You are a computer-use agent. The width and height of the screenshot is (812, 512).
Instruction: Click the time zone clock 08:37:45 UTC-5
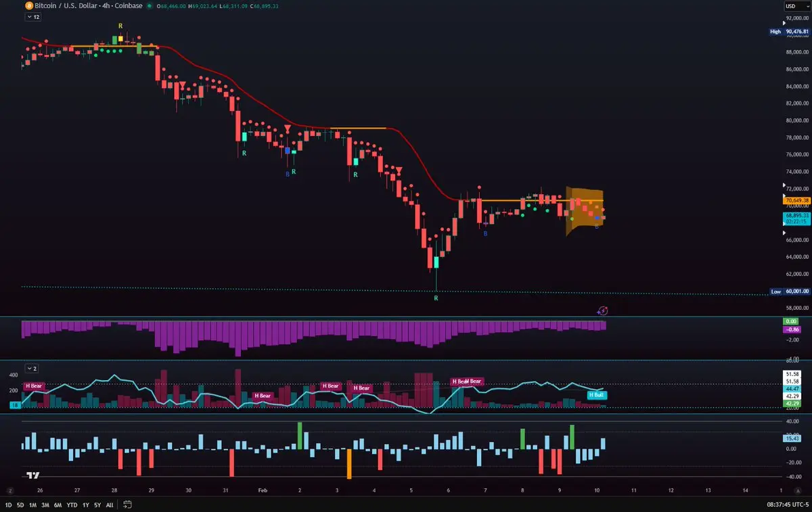(x=787, y=505)
